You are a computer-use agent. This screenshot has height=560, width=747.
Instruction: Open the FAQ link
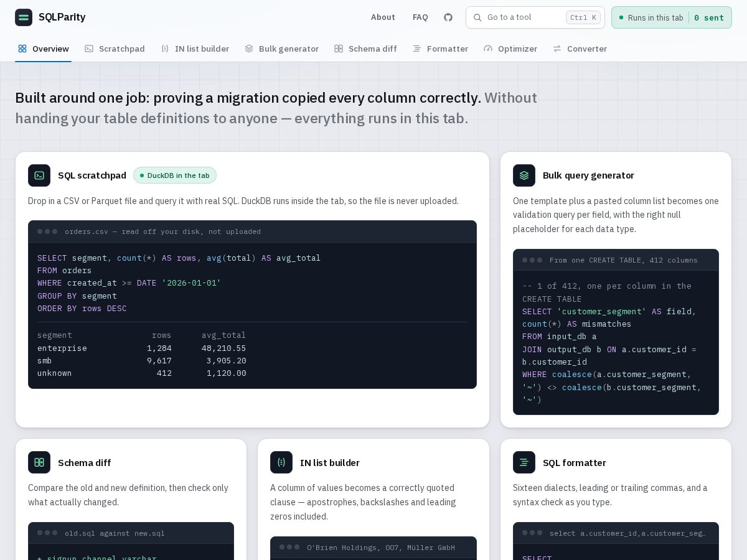point(420,17)
